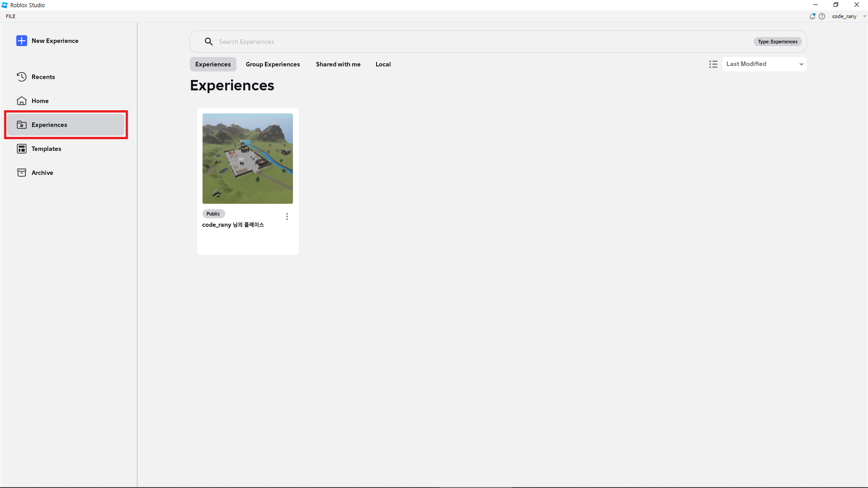Open Recents from the sidebar
Viewport: 868px width, 488px height.
[x=43, y=77]
